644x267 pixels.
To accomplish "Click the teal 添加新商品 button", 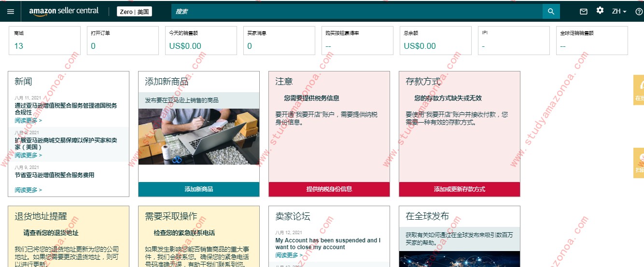I will coord(199,189).
